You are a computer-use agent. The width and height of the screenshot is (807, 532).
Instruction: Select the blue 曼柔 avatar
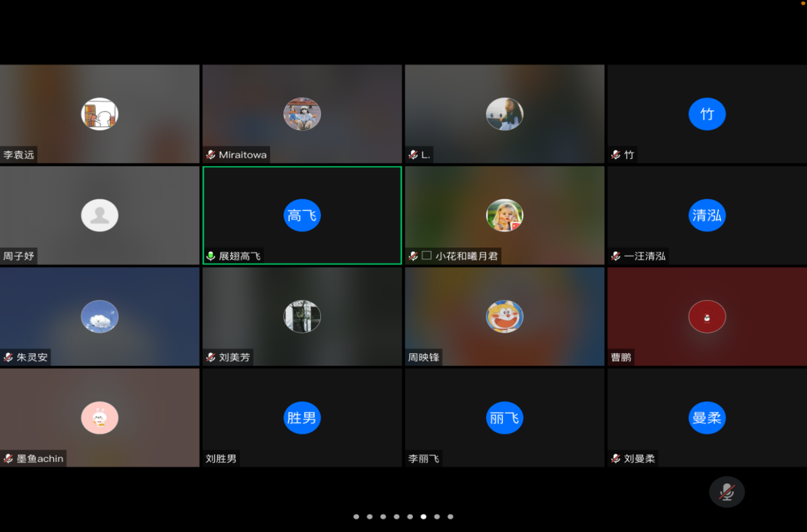pyautogui.click(x=707, y=418)
